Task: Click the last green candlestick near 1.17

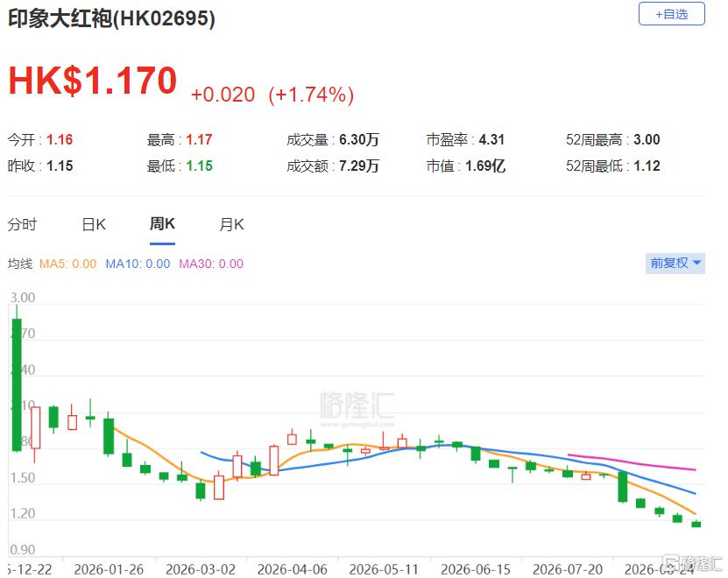Action: coord(696,524)
